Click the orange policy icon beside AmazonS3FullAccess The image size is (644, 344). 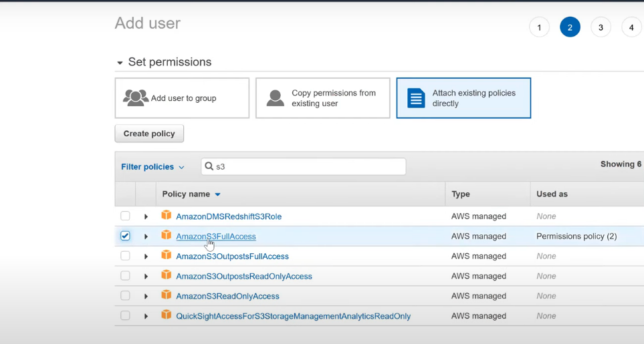click(167, 235)
